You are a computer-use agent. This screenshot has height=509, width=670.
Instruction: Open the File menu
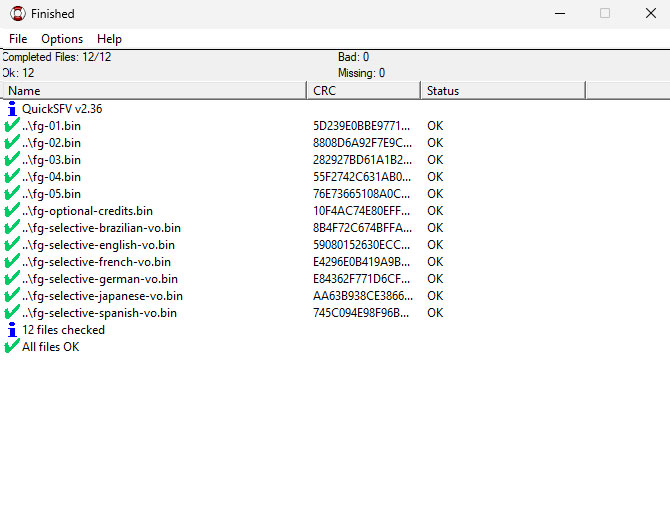pos(18,39)
